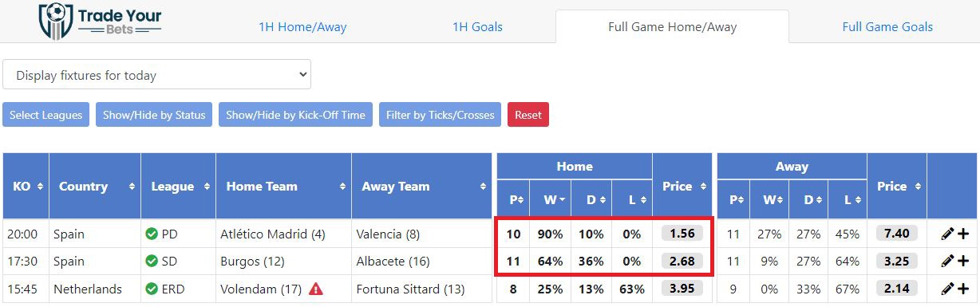Screen dimensions: 980x307
Task: Switch to the Full Game Goals tab
Action: (887, 26)
